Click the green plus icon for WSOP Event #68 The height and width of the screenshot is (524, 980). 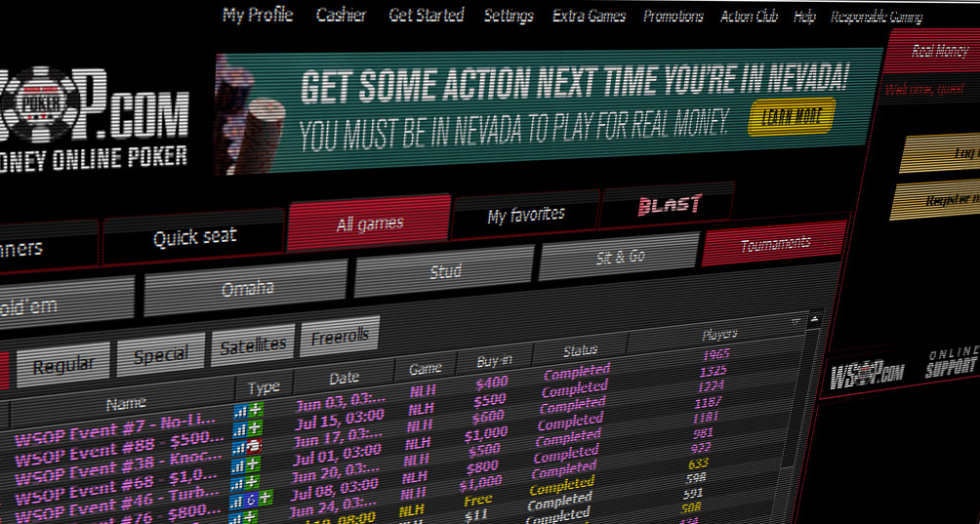[255, 464]
